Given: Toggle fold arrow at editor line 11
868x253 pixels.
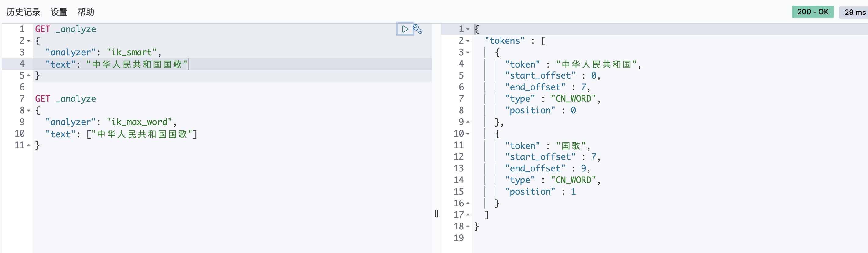Looking at the screenshot, I should coord(29,145).
